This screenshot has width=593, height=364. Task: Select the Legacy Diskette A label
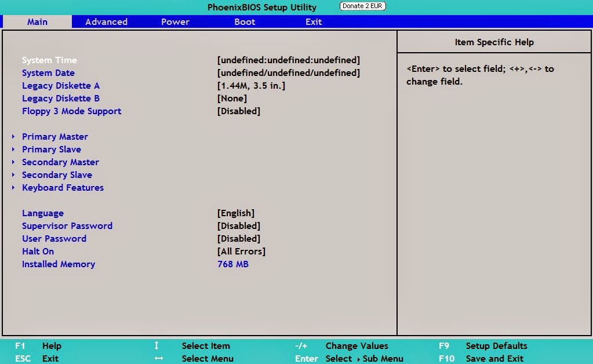point(61,86)
